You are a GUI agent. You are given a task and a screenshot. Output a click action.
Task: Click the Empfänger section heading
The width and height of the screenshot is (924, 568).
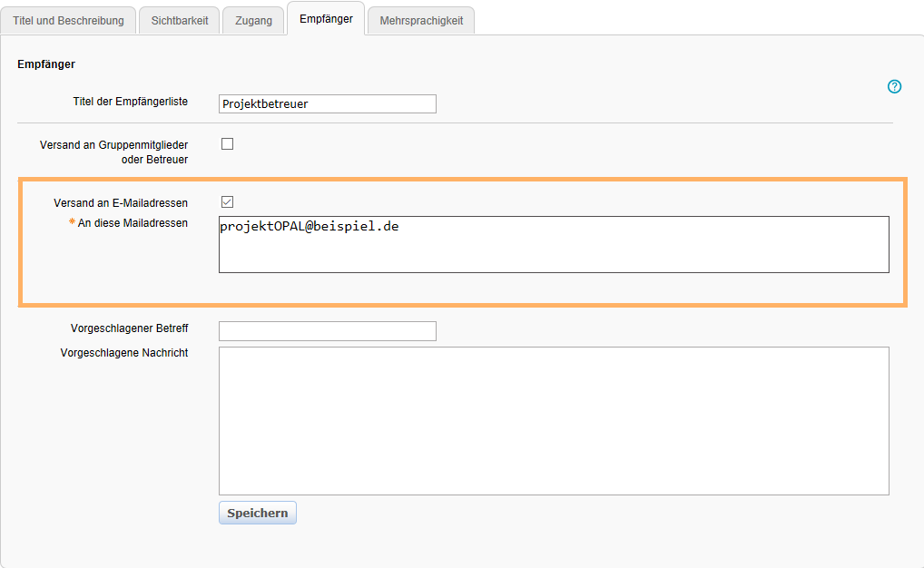[44, 64]
